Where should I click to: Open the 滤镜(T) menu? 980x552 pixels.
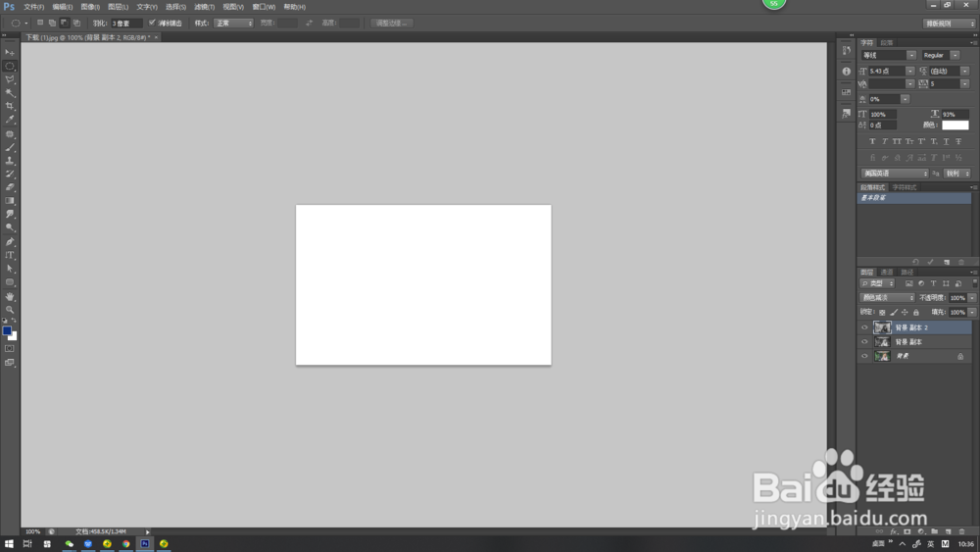click(x=205, y=7)
